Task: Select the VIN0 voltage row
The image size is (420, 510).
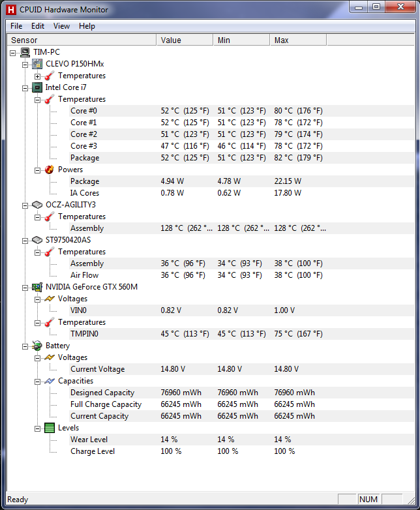Action: tap(242, 310)
